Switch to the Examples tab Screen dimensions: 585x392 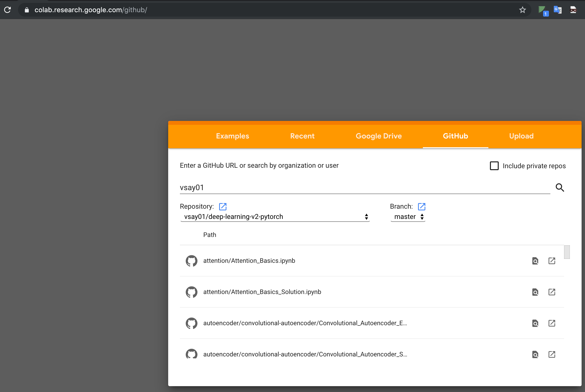point(232,136)
